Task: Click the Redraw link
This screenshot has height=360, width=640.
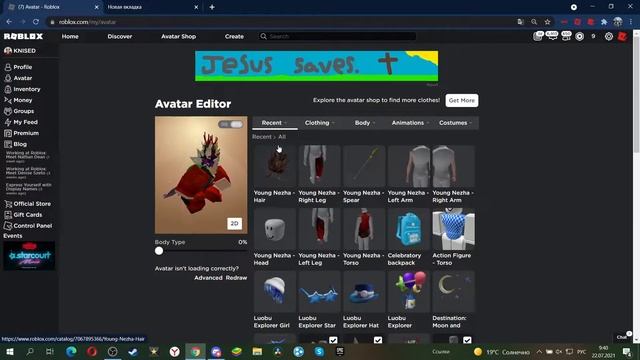Action: tap(236, 278)
